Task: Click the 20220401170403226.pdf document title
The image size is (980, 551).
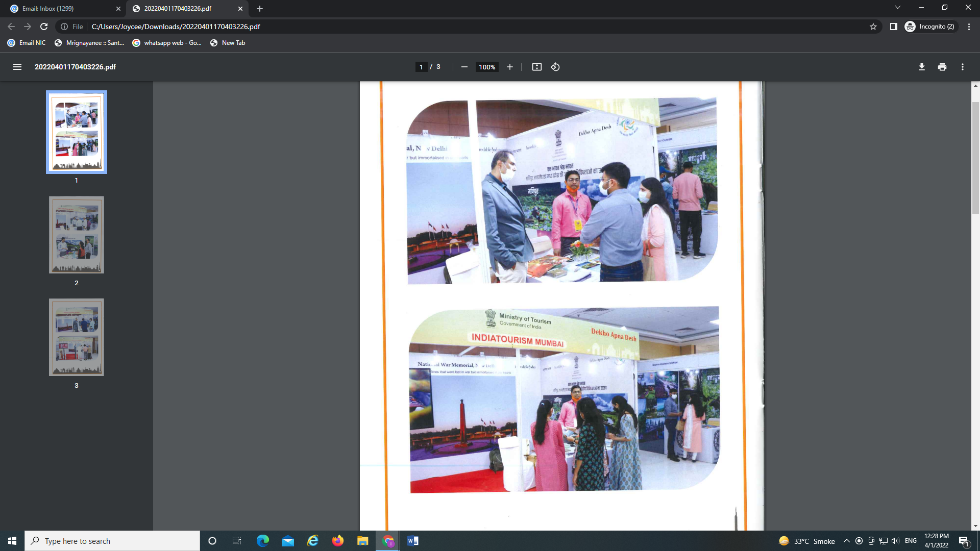Action: (75, 67)
